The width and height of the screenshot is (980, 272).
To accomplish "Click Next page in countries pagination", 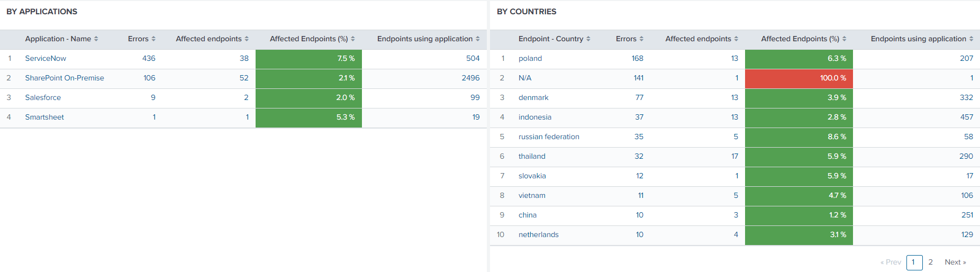I will coord(955,262).
